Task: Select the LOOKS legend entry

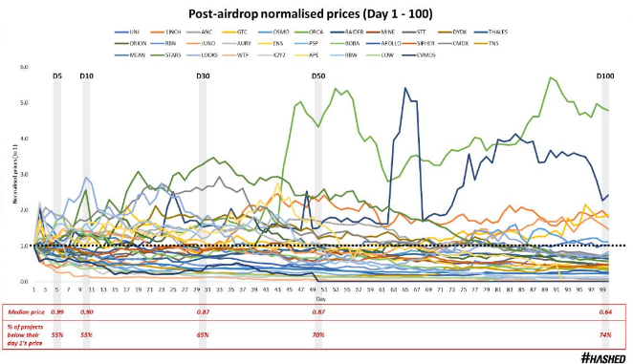Action: [203, 54]
